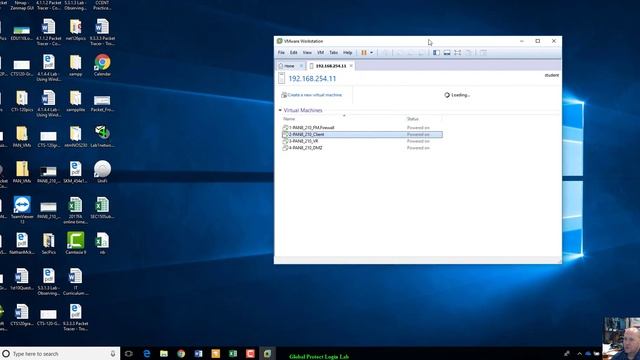Open the Help menu in VMware Workstation

pyautogui.click(x=347, y=53)
